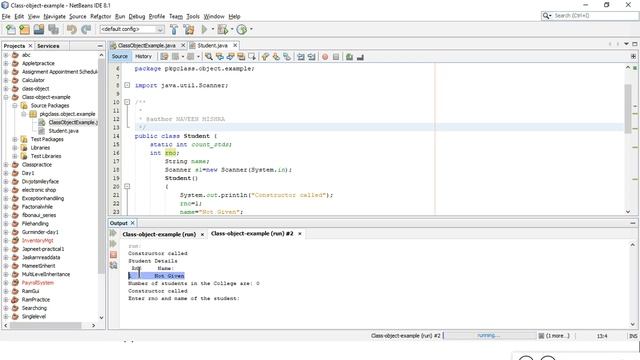The image size is (640, 360).
Task: Fold the code block at line 20
Action: [127, 186]
